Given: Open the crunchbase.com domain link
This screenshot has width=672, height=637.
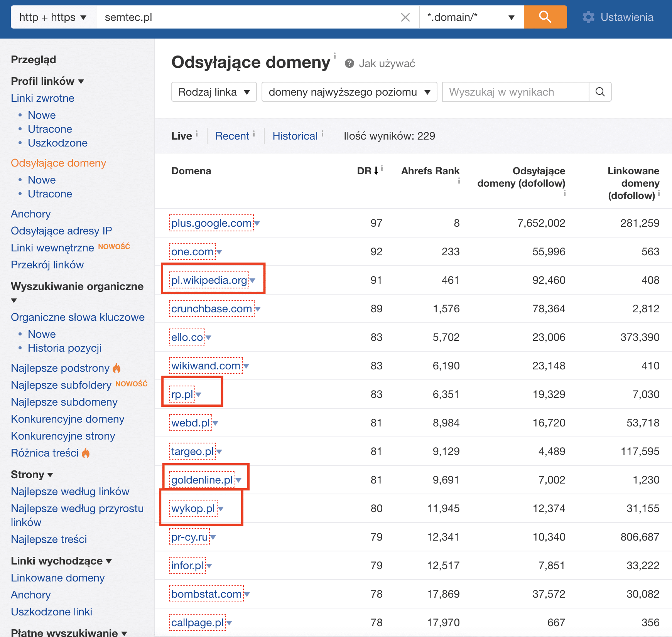Looking at the screenshot, I should point(211,309).
